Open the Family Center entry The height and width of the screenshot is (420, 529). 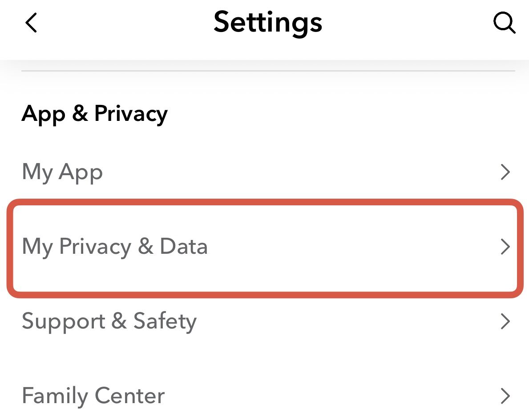[x=93, y=396]
